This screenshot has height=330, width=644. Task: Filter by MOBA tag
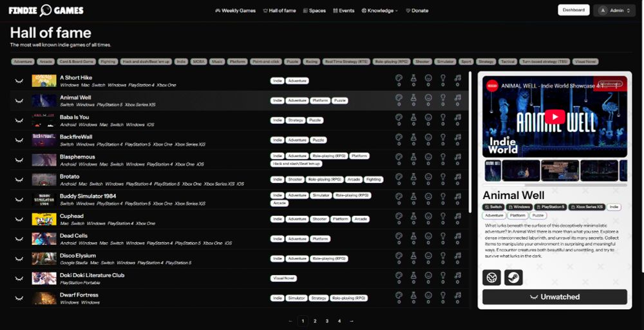(198, 62)
